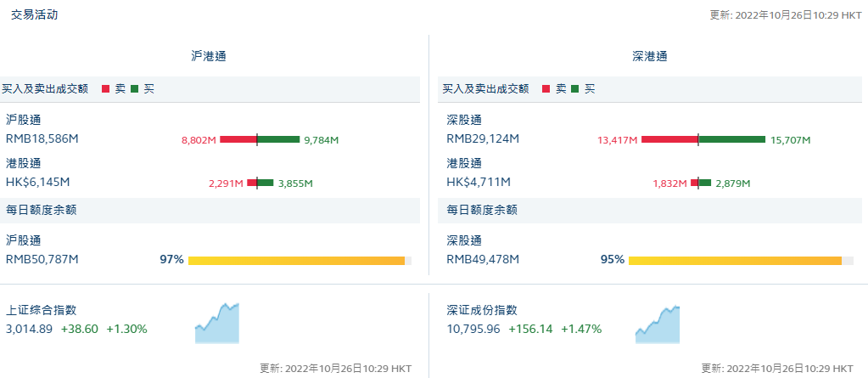Select the 深港通 column heading

[650, 56]
